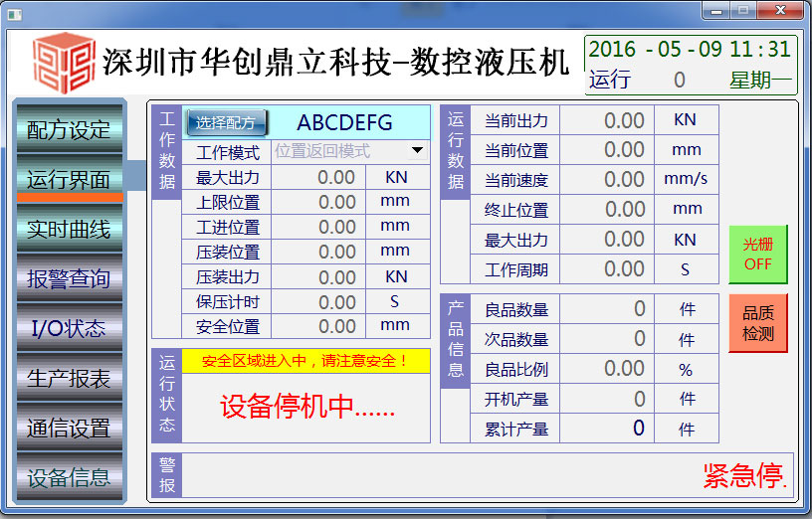This screenshot has height=519, width=812.
Task: Go to 报警查询 page
Action: click(70, 279)
